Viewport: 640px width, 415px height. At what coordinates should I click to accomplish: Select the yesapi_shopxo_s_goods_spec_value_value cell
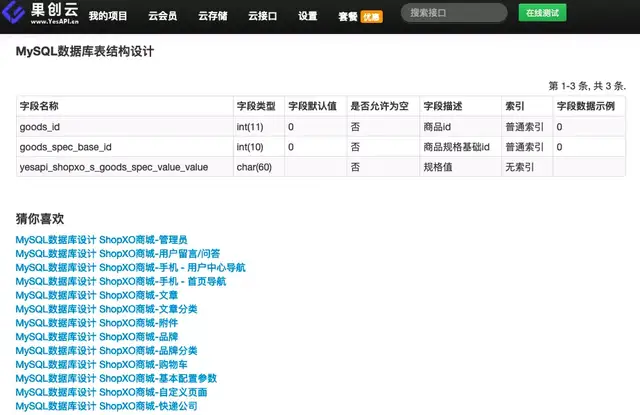click(x=125, y=167)
